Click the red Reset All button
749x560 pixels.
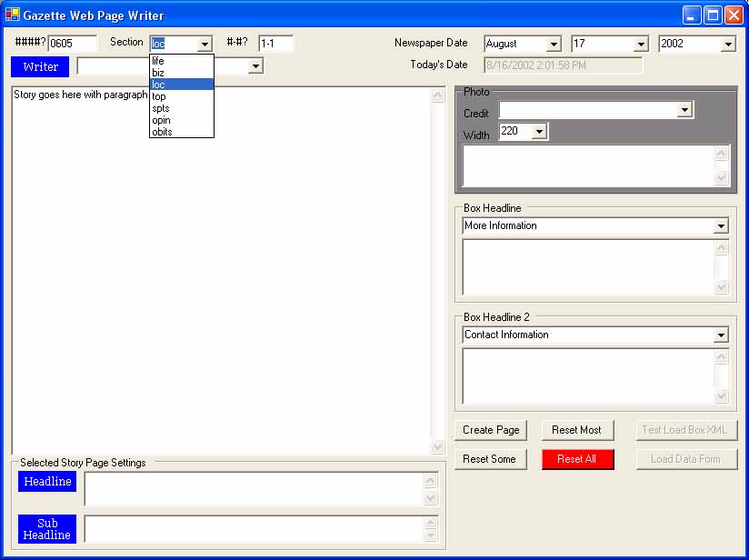(577, 459)
